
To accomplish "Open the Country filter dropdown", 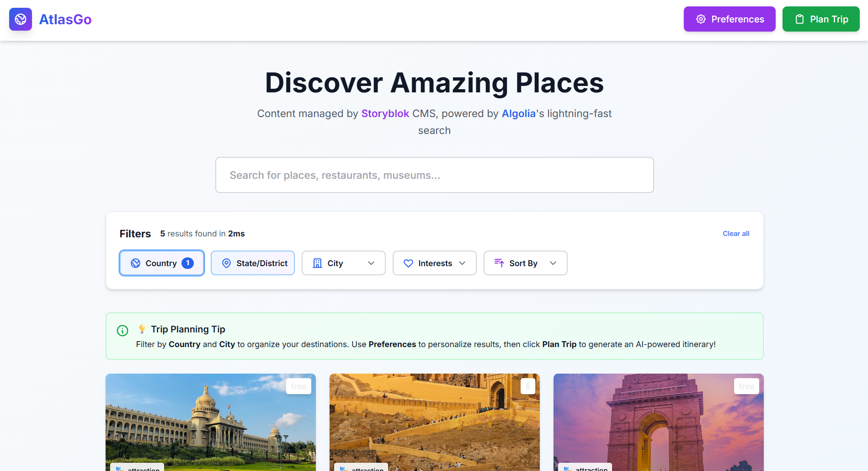I will point(162,263).
